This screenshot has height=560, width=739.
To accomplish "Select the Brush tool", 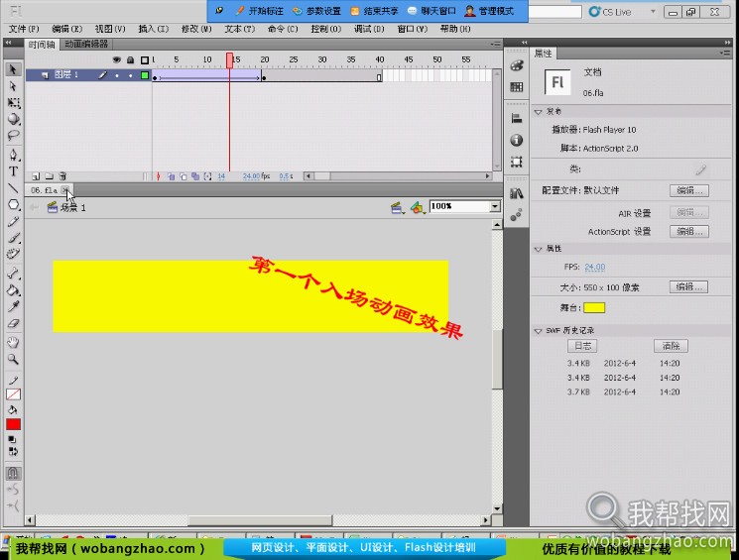I will (x=13, y=238).
